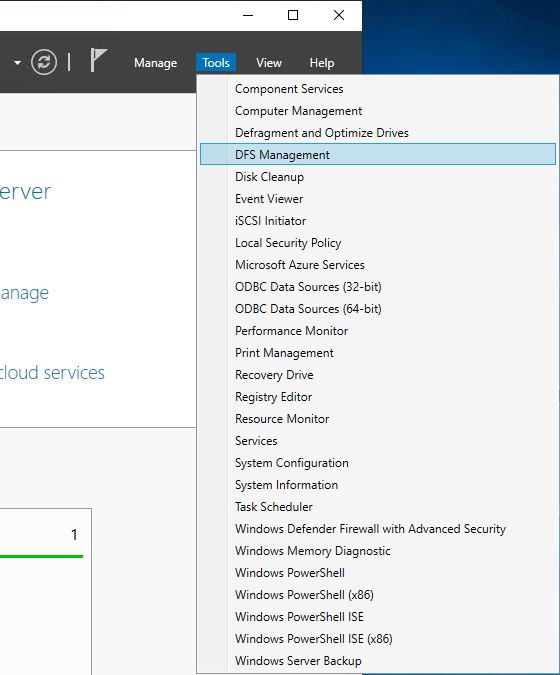Collapse the Tools menu
560x675 pixels.
click(216, 63)
